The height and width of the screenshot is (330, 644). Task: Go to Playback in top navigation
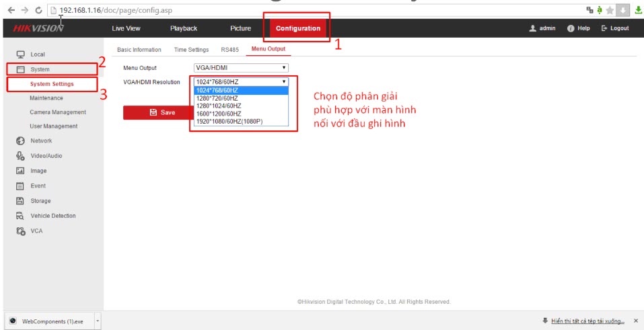(184, 28)
